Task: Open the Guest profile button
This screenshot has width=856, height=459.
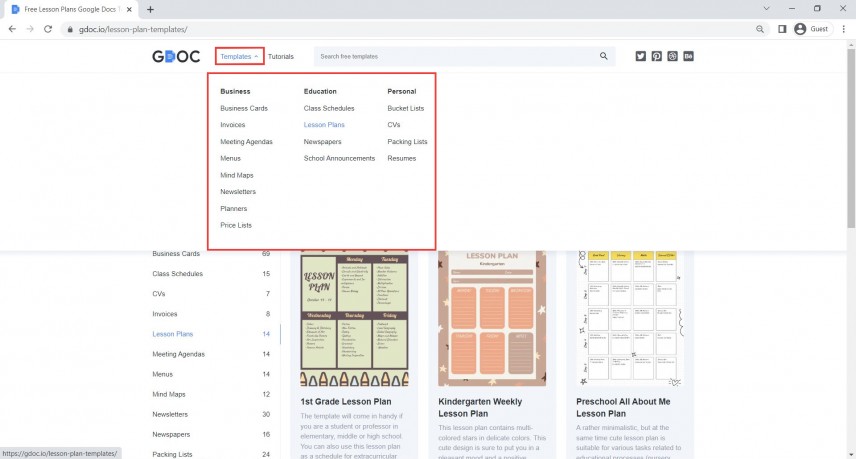Action: pos(812,29)
